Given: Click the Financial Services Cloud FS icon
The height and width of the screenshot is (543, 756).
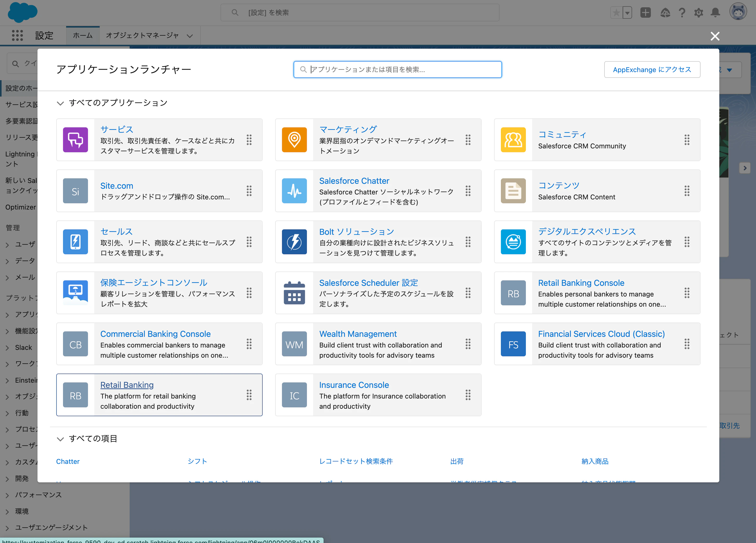Looking at the screenshot, I should click(x=513, y=344).
